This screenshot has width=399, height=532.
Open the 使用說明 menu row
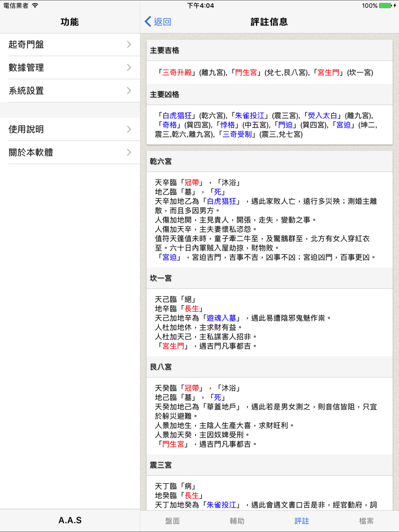point(70,130)
